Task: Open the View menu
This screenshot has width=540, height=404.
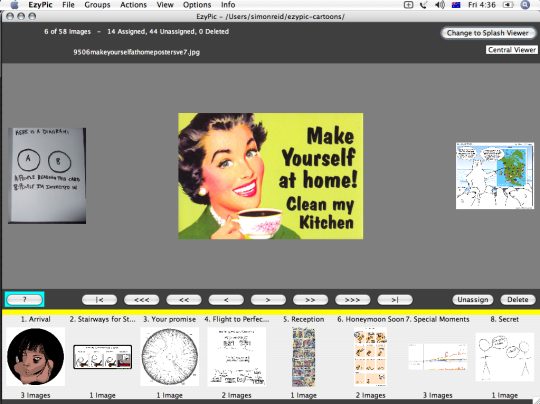Action: point(165,5)
